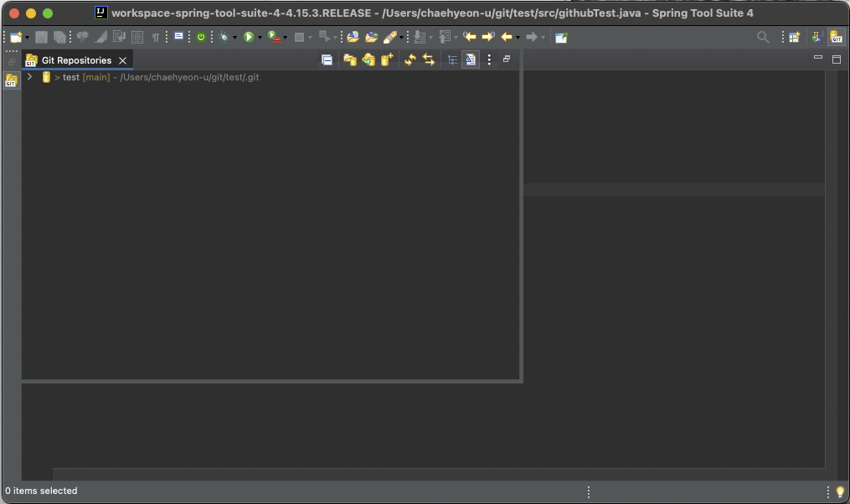Image resolution: width=850 pixels, height=504 pixels.
Task: Click the Refresh icon in Git Repositories
Action: [x=410, y=59]
